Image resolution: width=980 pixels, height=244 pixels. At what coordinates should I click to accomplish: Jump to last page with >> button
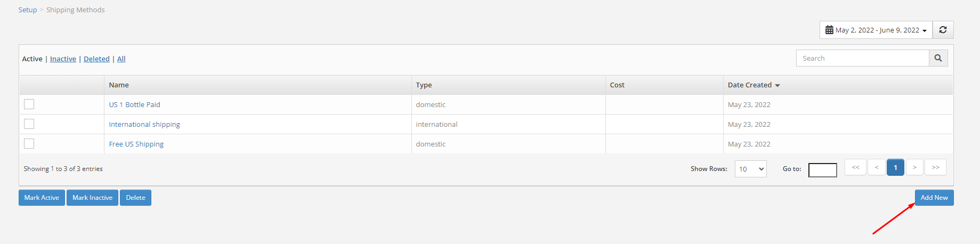click(x=935, y=167)
